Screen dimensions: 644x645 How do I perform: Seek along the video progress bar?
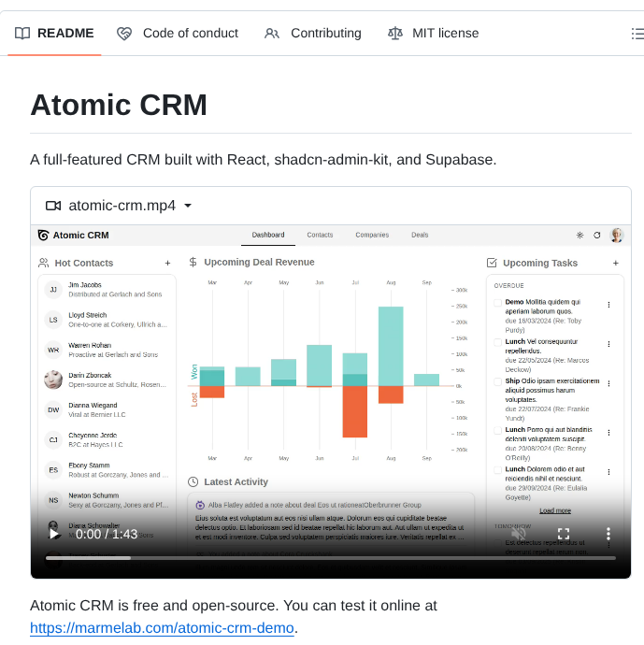[x=331, y=558]
